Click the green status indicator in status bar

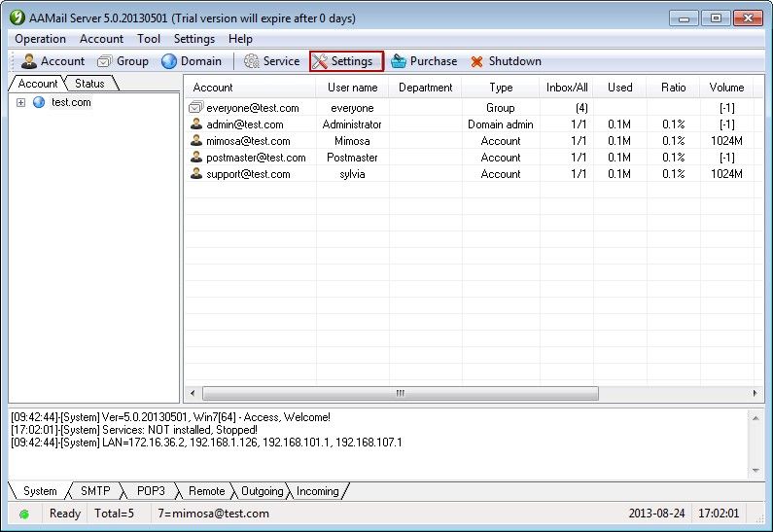(23, 514)
